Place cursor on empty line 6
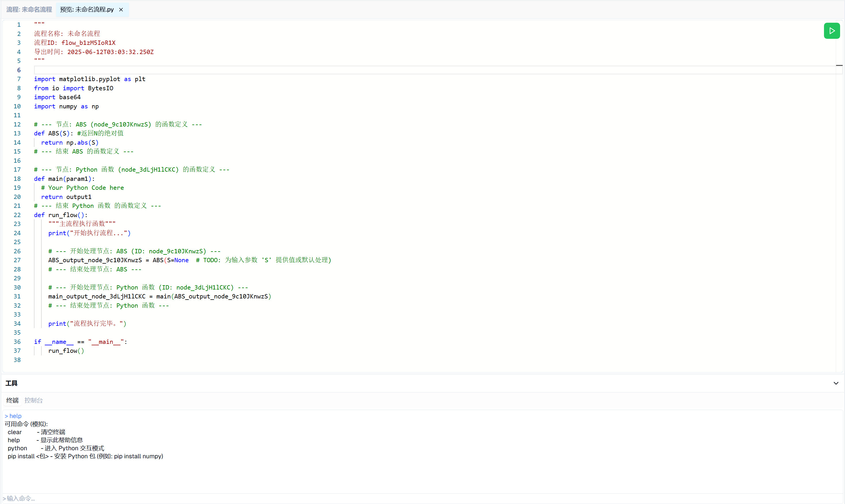 (x=204, y=70)
